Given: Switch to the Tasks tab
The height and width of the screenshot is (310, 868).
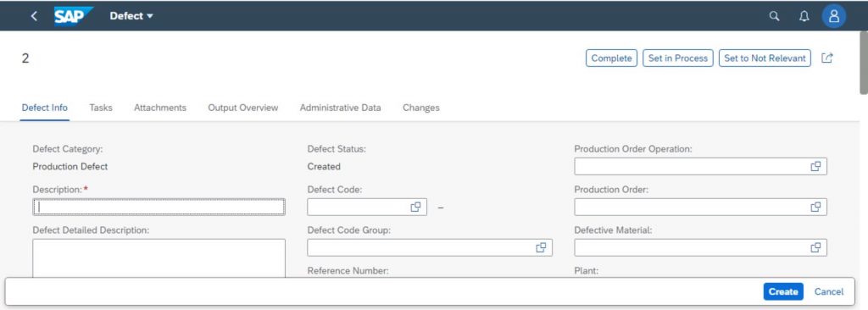Looking at the screenshot, I should [101, 108].
